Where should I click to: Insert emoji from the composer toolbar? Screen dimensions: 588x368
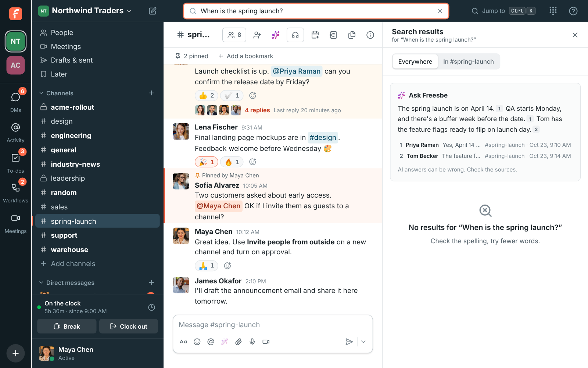click(197, 342)
